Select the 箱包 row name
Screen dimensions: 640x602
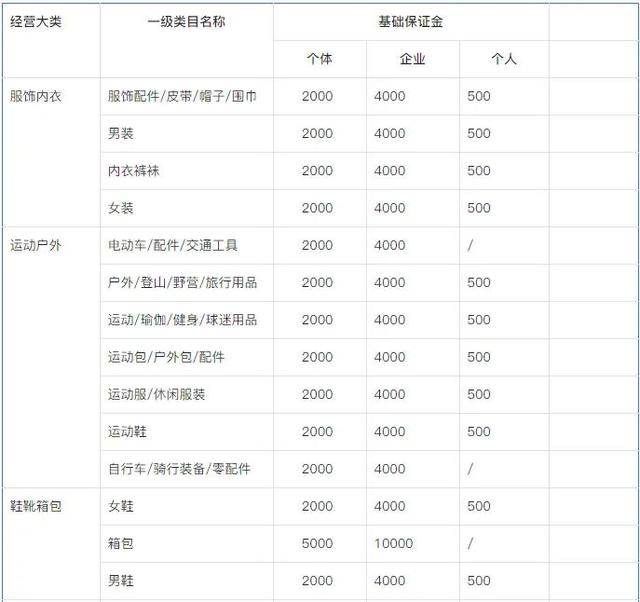pyautogui.click(x=121, y=544)
